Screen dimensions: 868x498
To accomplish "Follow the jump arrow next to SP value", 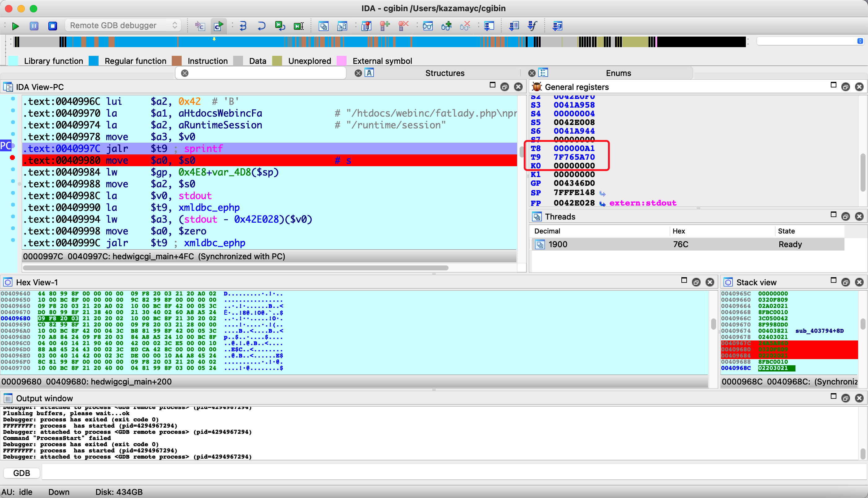I will point(602,193).
